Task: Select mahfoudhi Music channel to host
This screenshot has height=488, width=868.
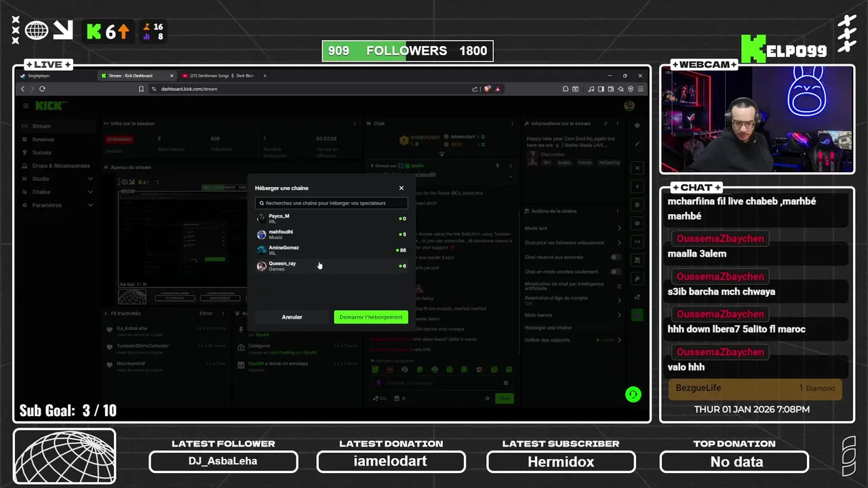Action: point(332,235)
